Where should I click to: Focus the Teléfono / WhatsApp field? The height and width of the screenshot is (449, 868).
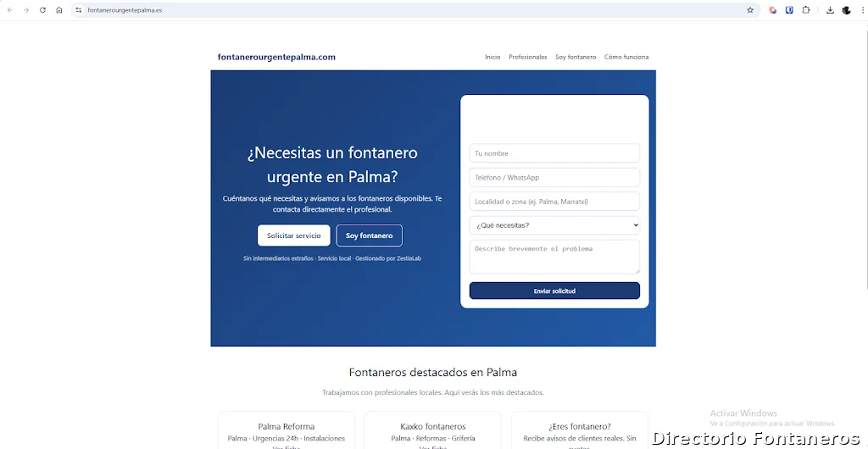click(x=554, y=178)
